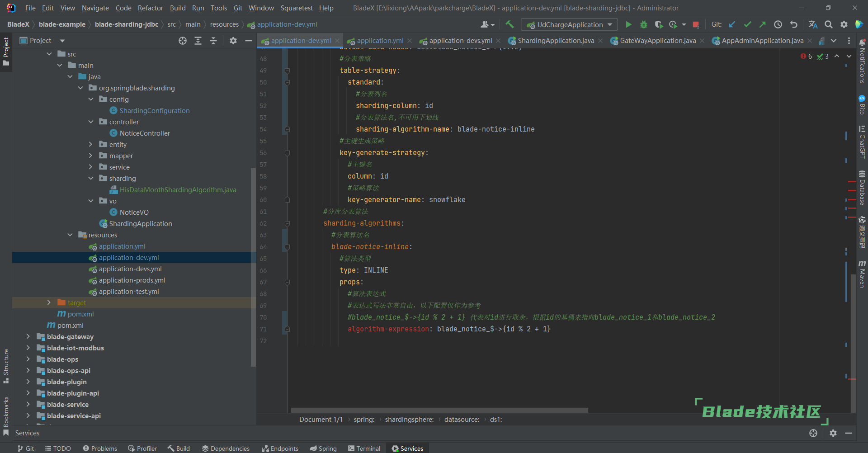Click the editor horizontal scrollbar
This screenshot has height=453, width=868.
[439, 411]
